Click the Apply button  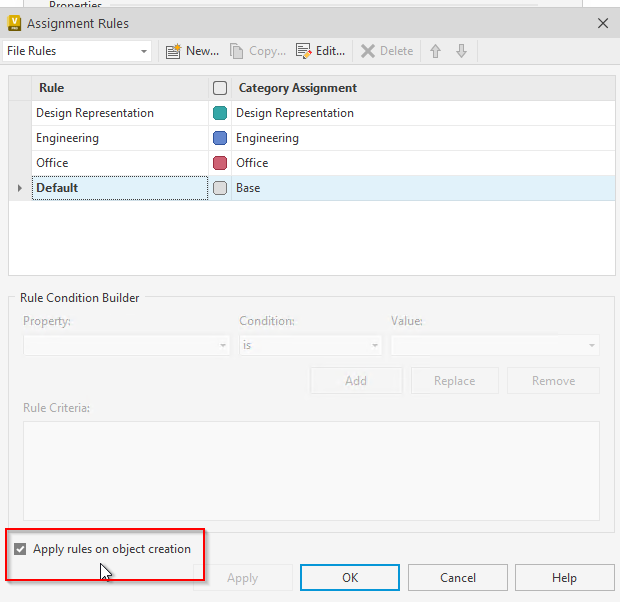click(242, 578)
